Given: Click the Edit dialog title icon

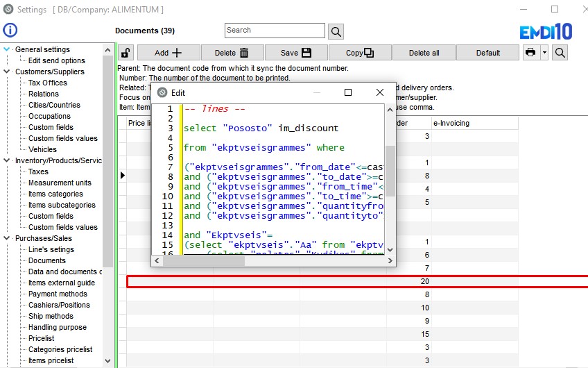Looking at the screenshot, I should 162,93.
